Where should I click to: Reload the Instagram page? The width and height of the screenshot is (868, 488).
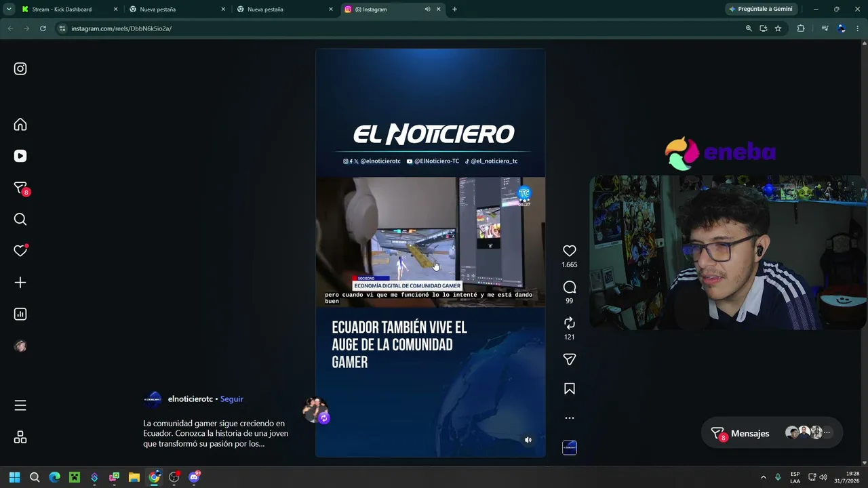[x=43, y=28]
